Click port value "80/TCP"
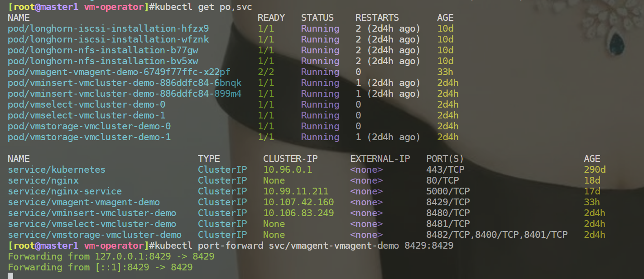644x279 pixels. click(x=442, y=180)
